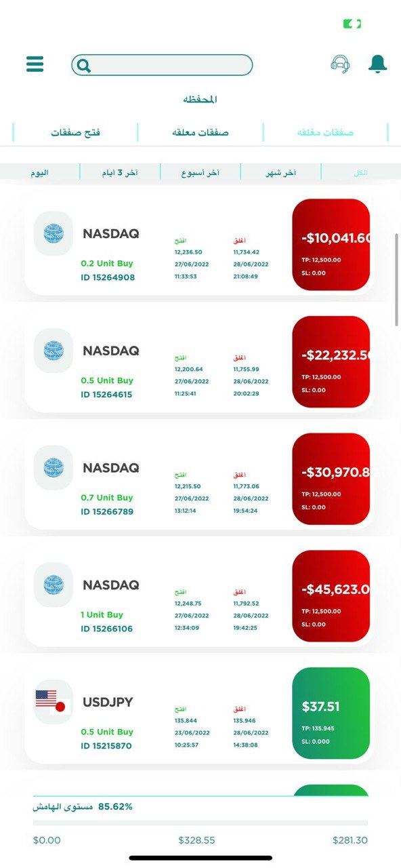
Task: Tap the magnifier search icon
Action: [x=84, y=66]
